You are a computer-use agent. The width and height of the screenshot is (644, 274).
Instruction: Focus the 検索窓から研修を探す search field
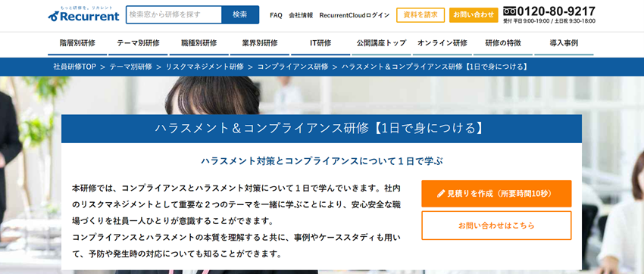pyautogui.click(x=174, y=15)
